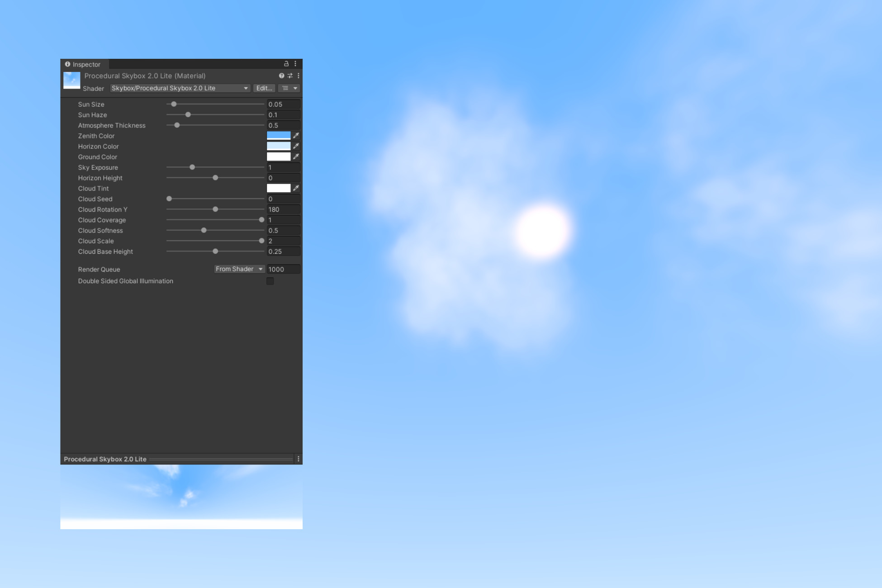Open the From Shader render queue dropdown

[239, 269]
